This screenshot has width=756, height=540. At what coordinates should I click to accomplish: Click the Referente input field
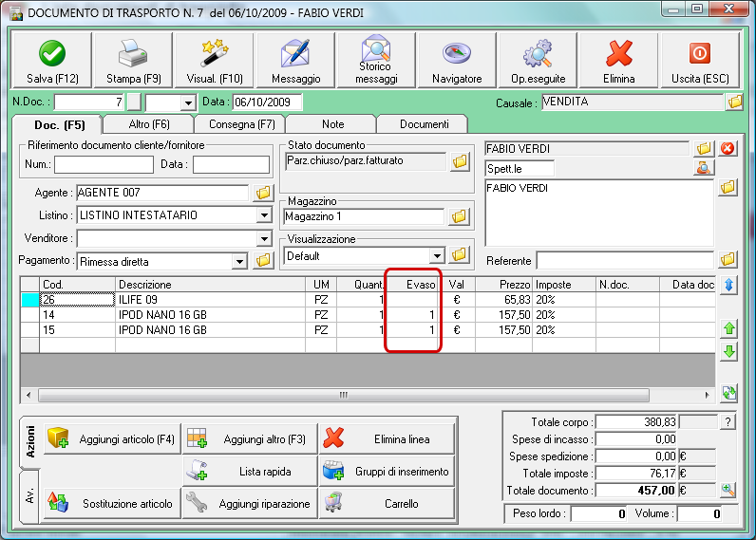pyautogui.click(x=624, y=260)
